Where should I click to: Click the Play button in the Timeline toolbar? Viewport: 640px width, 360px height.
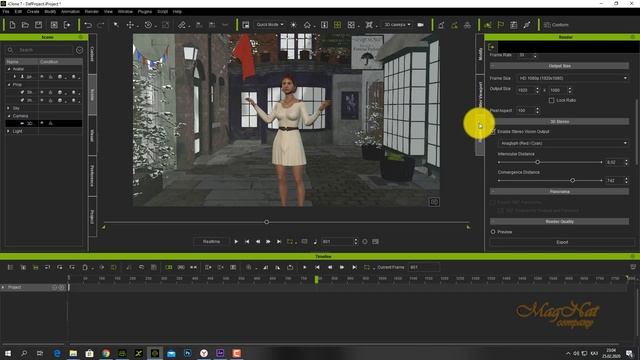pos(304,267)
